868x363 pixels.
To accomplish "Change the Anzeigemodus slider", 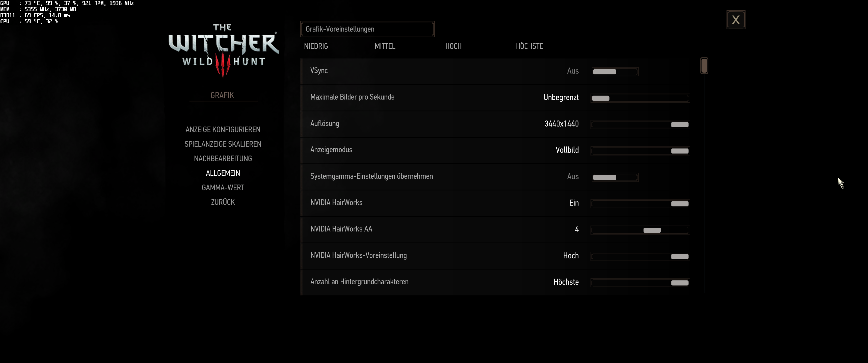I will click(x=640, y=151).
